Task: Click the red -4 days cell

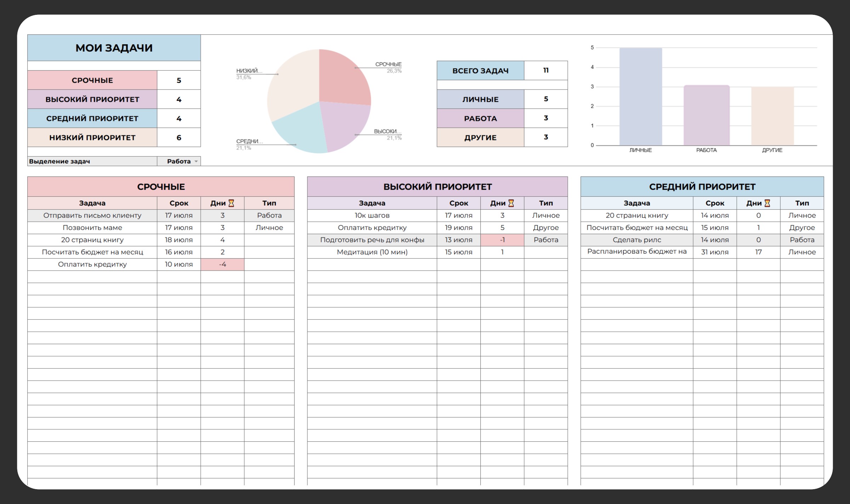Action: point(222,264)
